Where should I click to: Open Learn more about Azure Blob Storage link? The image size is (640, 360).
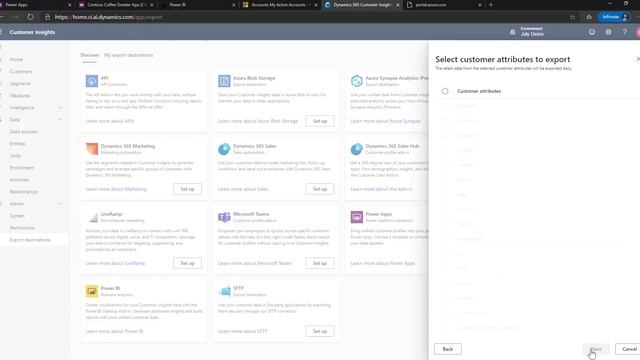pyautogui.click(x=258, y=121)
